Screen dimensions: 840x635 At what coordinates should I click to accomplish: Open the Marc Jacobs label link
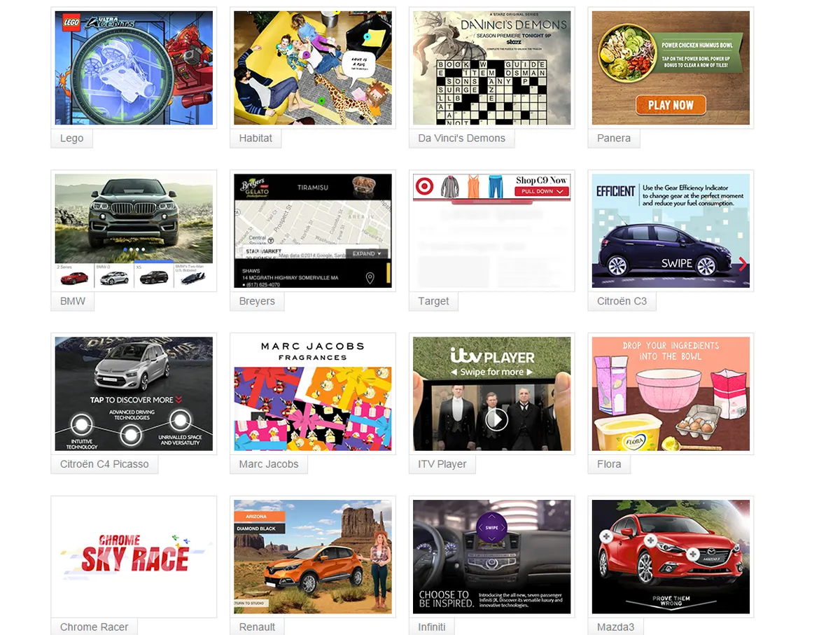click(269, 464)
